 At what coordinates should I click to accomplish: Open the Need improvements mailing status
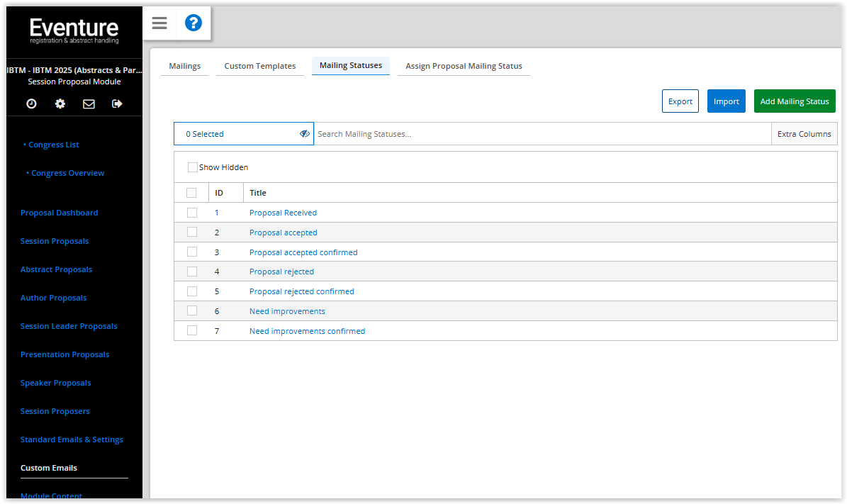[287, 310]
